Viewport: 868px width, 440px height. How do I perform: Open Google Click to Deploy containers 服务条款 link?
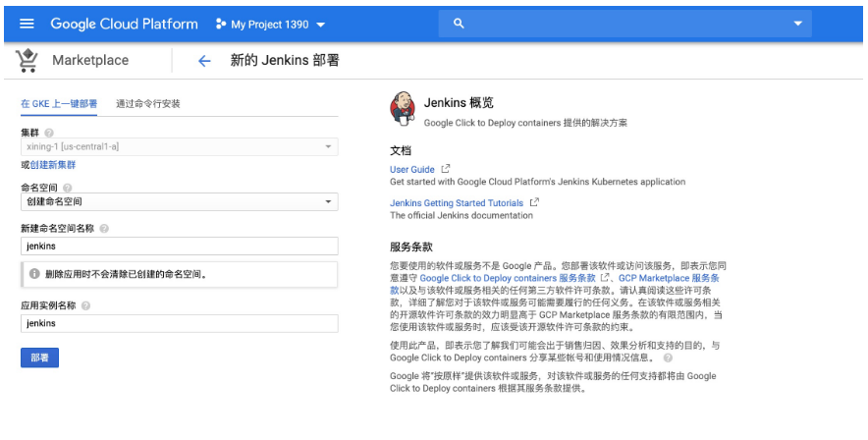tap(508, 278)
